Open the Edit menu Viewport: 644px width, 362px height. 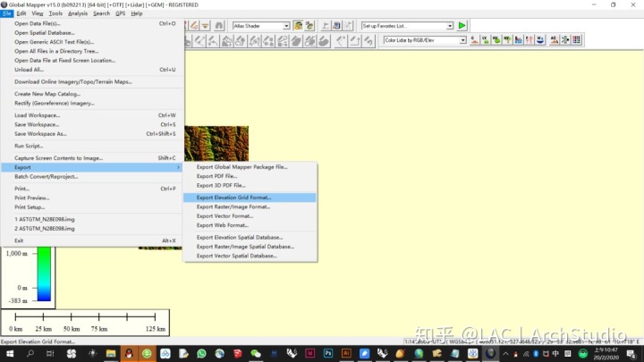click(x=21, y=13)
